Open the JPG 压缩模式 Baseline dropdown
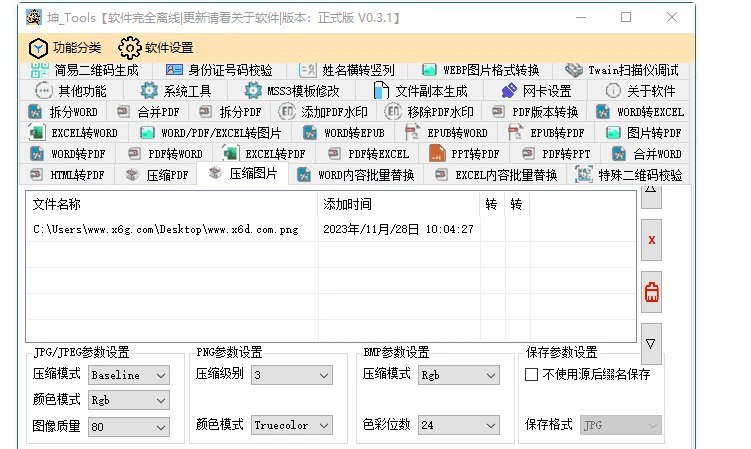Screen dimensions: 751x449 pyautogui.click(x=129, y=375)
